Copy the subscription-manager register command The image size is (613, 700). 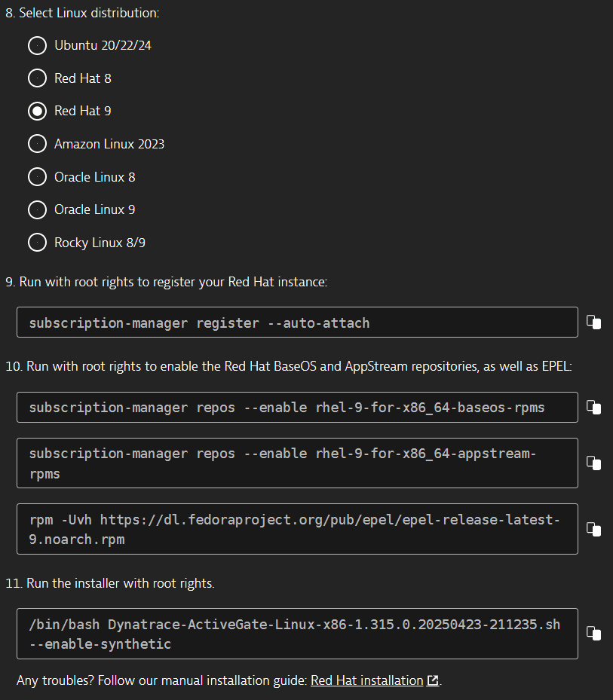coord(594,322)
